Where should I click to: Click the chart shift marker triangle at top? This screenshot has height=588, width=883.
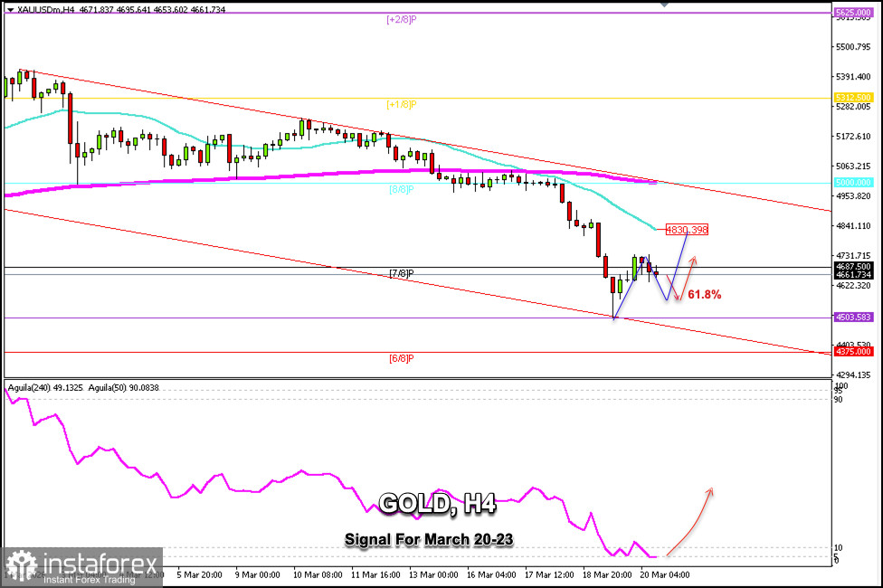(664, 4)
